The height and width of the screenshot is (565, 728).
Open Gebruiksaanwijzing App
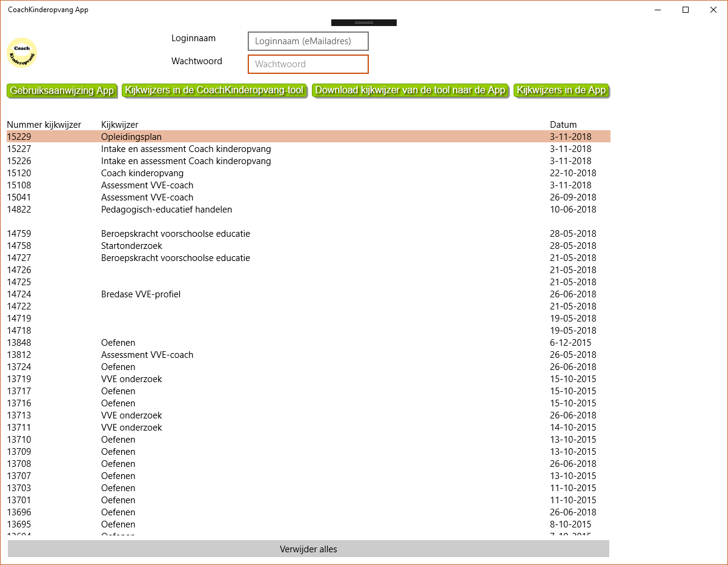click(x=62, y=91)
